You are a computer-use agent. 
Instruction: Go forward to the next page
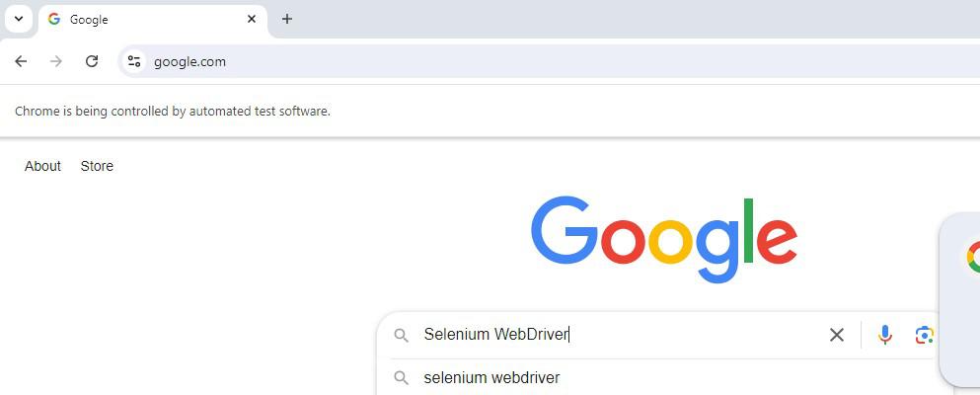point(56,61)
